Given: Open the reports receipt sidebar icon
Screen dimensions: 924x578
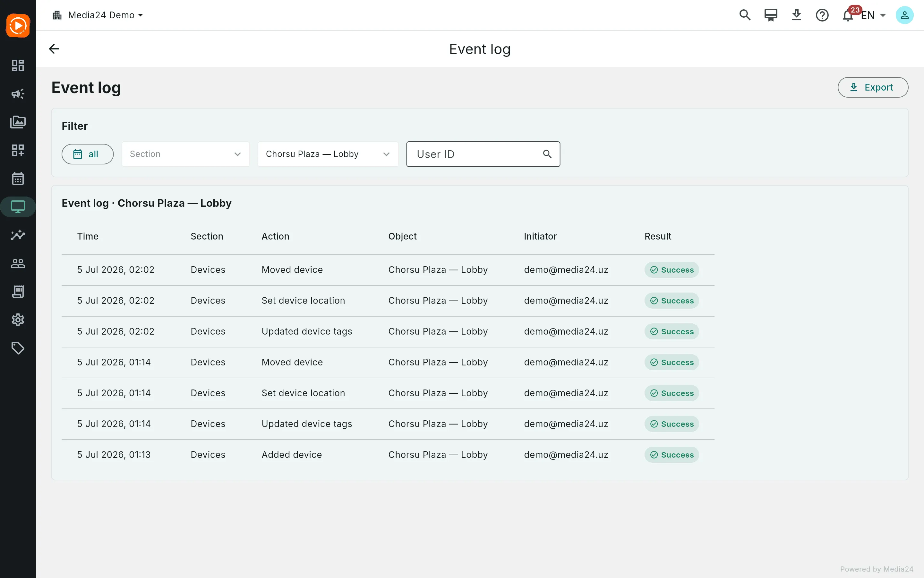Looking at the screenshot, I should tap(18, 292).
